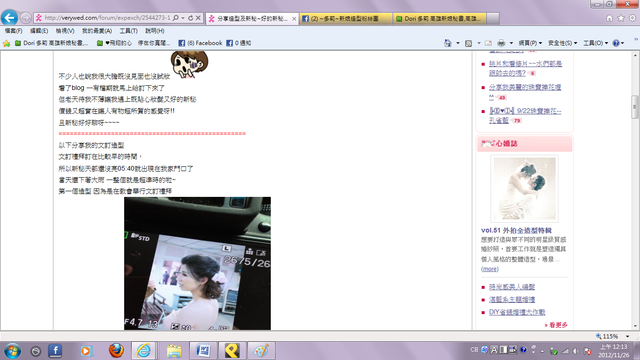The image size is (640, 360).
Task: Open the 說明(H) Help menu
Action: (x=155, y=31)
